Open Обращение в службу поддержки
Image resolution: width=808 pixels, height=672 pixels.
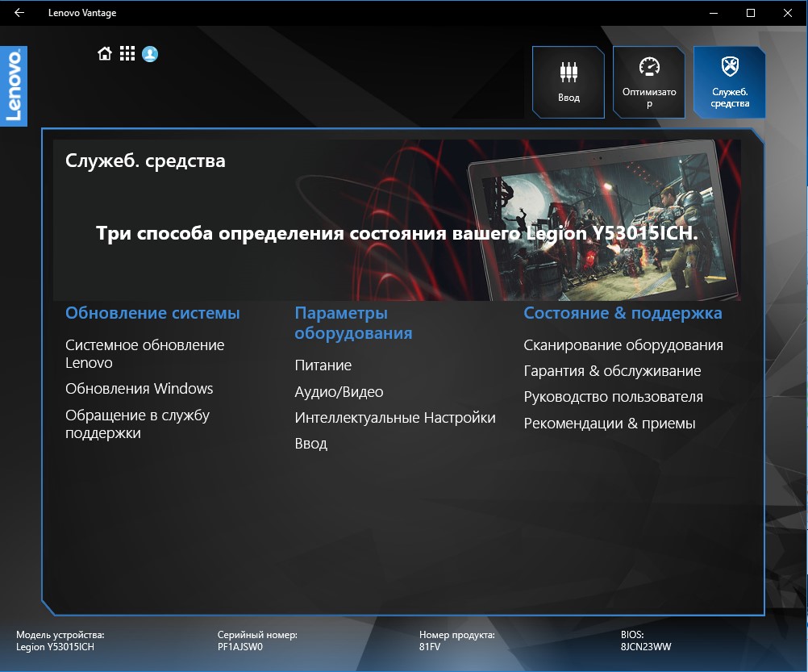pyautogui.click(x=138, y=424)
